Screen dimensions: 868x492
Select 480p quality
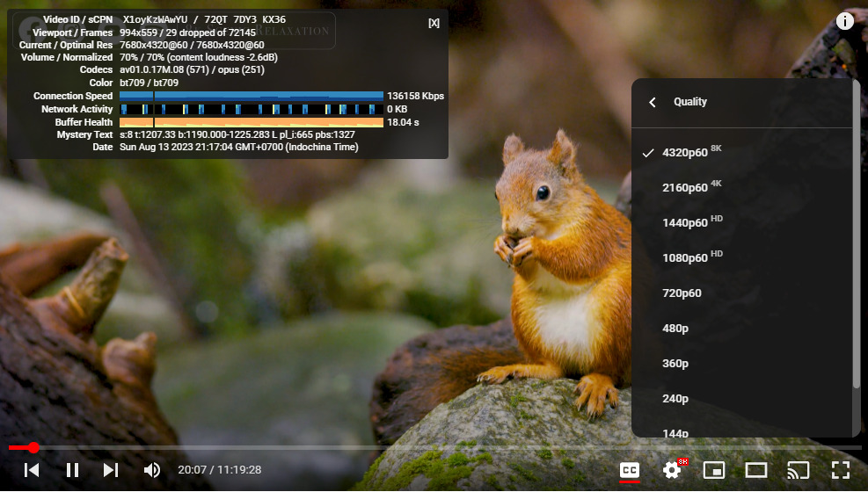click(x=743, y=329)
